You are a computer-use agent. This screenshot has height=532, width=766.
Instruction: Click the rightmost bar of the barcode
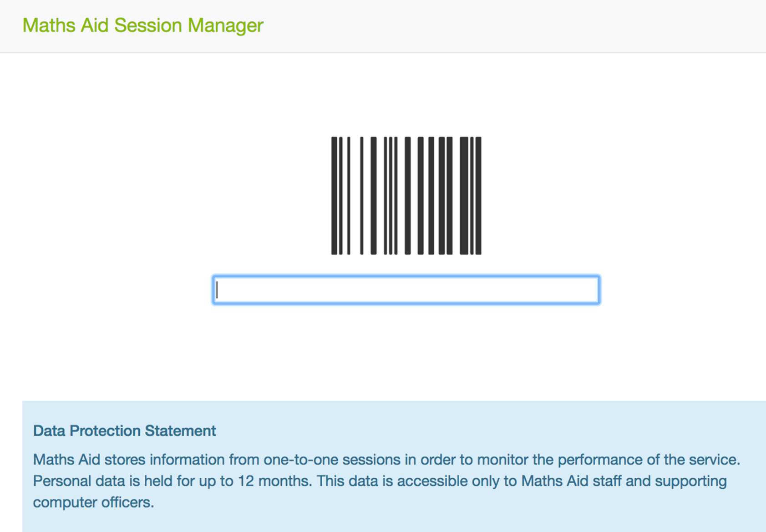coord(478,196)
